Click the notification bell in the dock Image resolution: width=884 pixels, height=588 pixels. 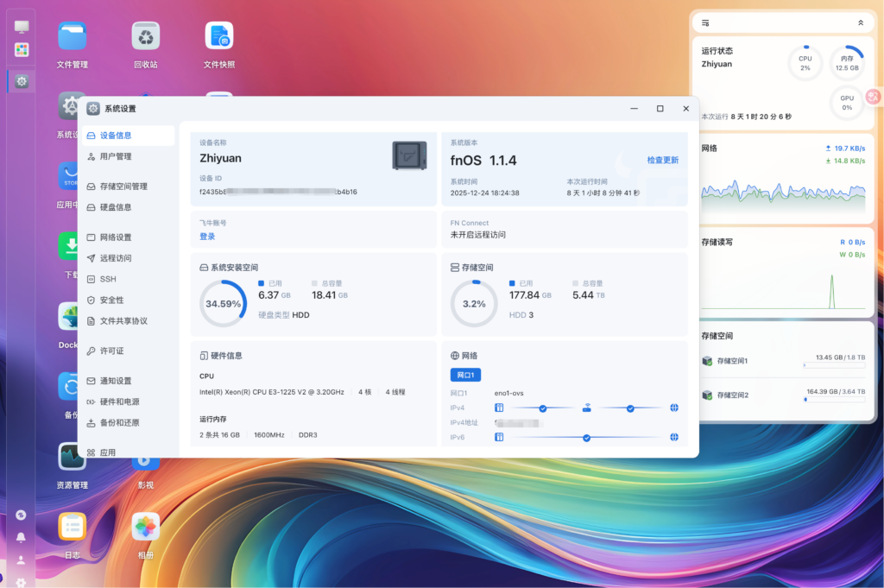point(21,537)
